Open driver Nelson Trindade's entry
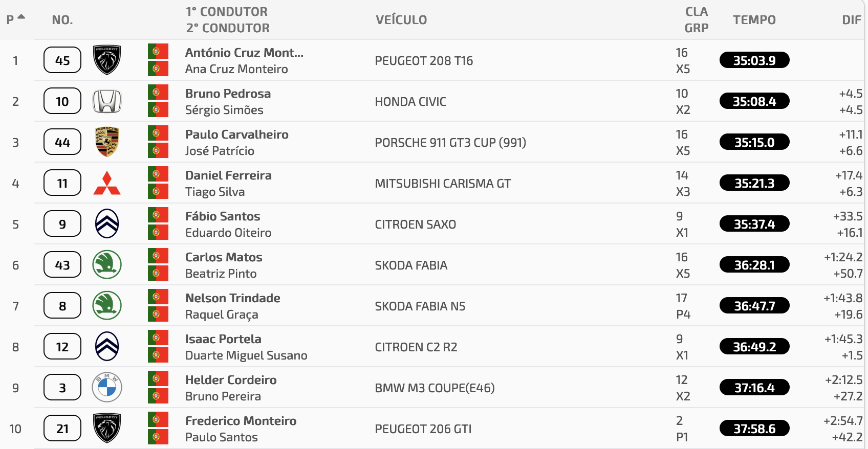 [x=233, y=298]
